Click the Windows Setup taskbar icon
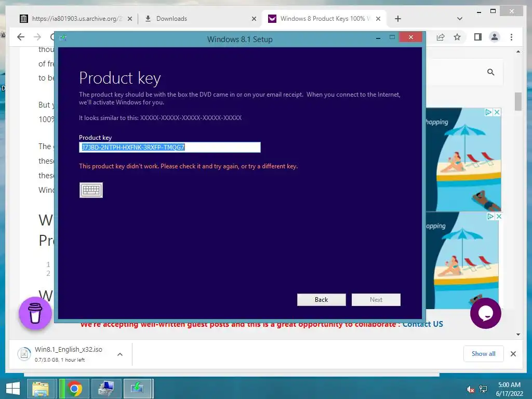The image size is (532, 399). 138,389
